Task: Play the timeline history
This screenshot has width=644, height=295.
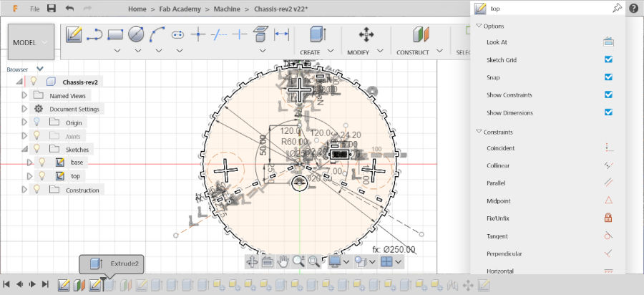Action: point(32,284)
